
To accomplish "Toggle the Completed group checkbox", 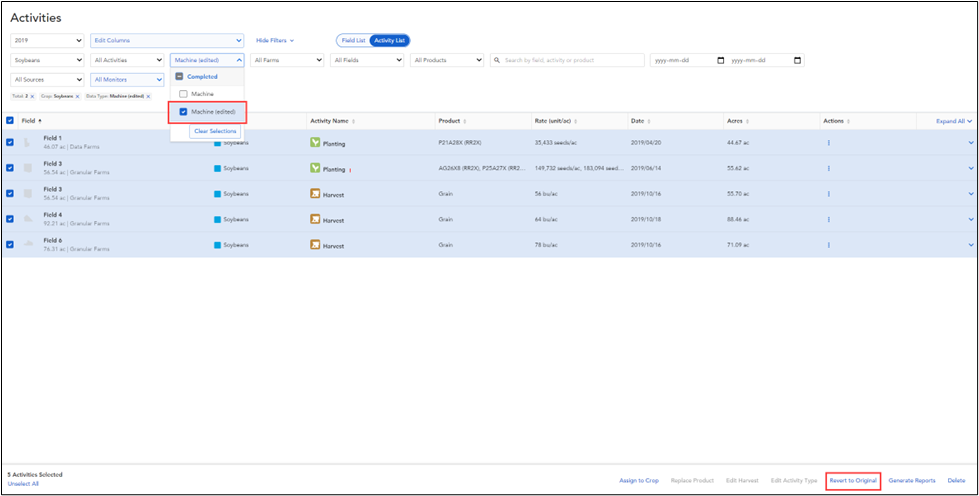I will click(179, 77).
